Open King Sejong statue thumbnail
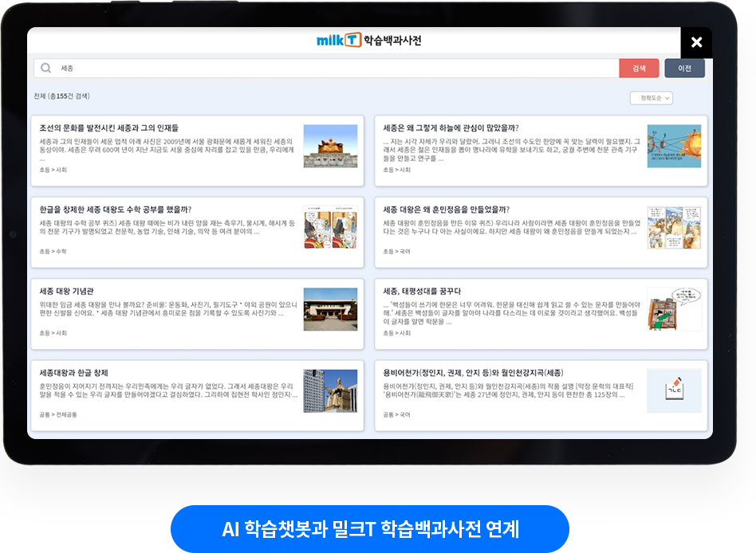 [x=330, y=146]
